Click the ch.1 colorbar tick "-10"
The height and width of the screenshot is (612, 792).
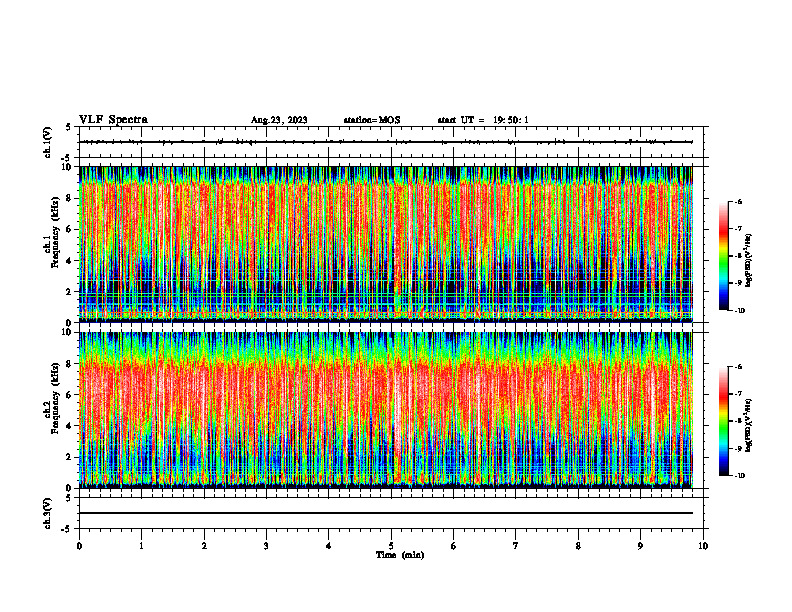click(x=739, y=311)
